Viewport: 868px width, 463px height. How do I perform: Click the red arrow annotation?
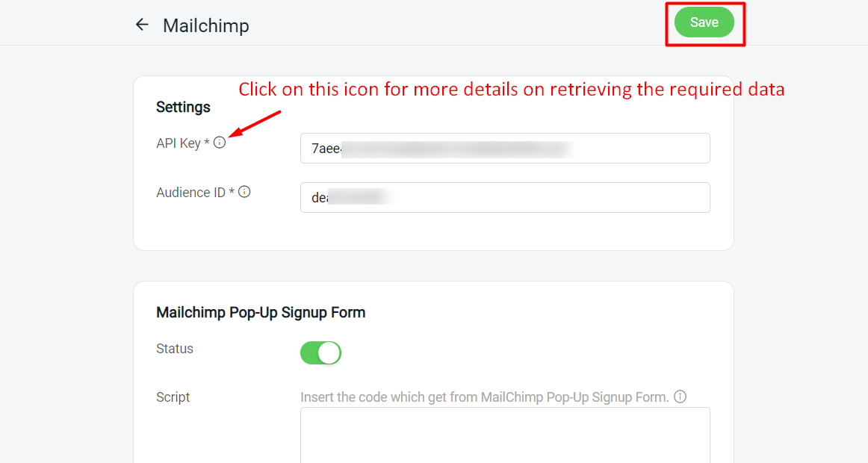click(x=255, y=124)
